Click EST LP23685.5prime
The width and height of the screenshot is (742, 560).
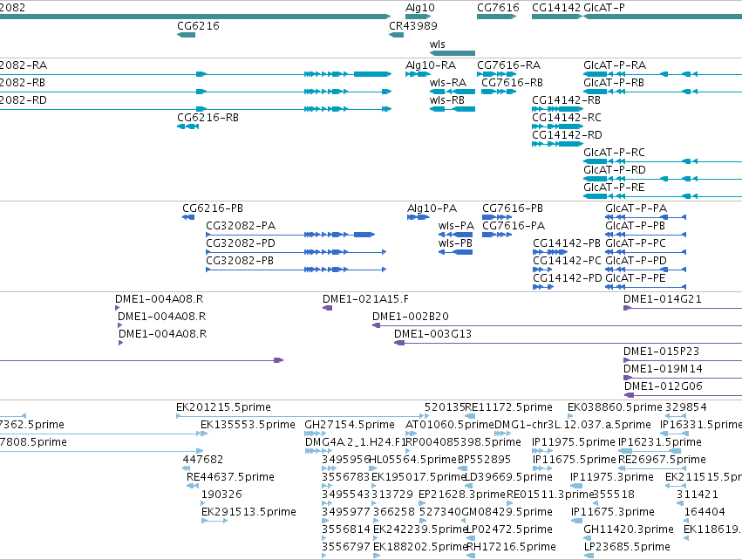(627, 548)
